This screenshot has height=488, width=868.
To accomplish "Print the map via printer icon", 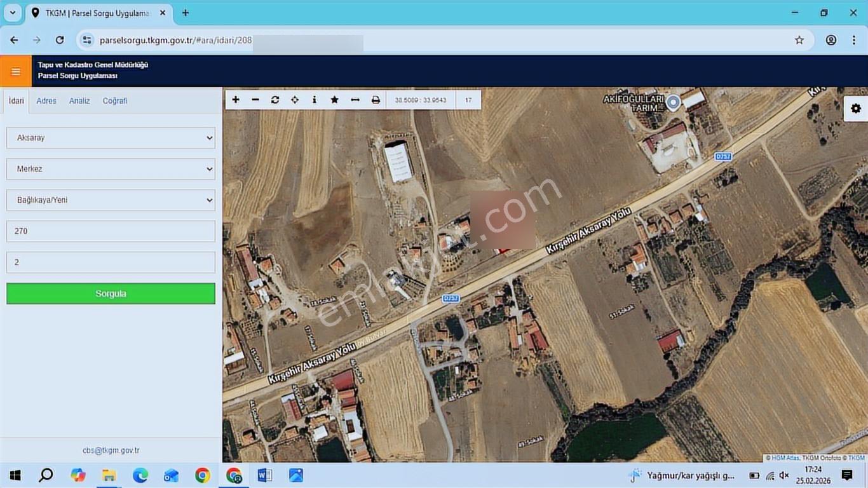I will (376, 100).
